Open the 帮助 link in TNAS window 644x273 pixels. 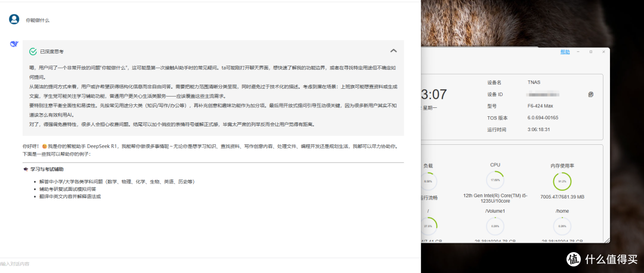click(x=565, y=52)
